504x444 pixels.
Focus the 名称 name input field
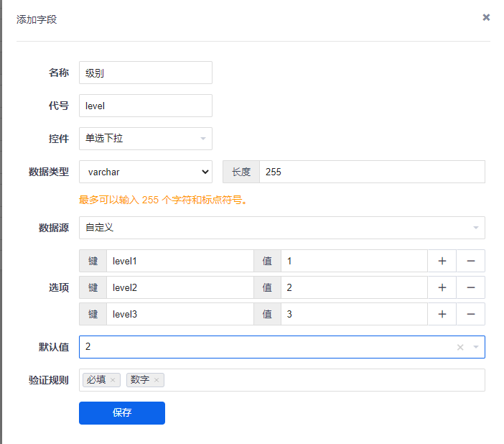coord(145,73)
